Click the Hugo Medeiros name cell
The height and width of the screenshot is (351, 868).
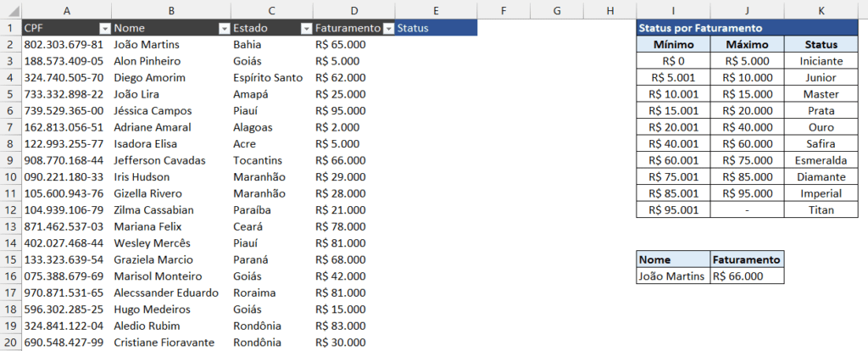[171, 309]
